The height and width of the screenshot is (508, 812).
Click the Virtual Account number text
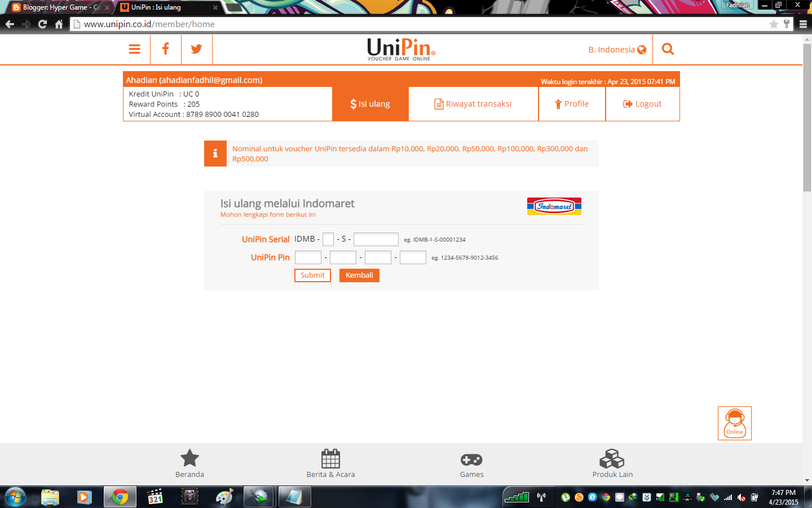pos(222,115)
